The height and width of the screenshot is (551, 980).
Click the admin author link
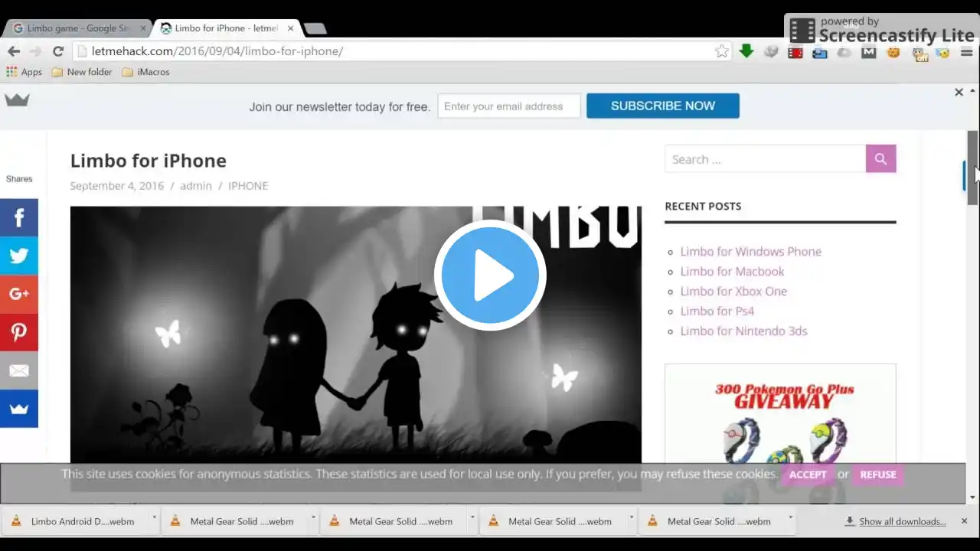point(196,185)
